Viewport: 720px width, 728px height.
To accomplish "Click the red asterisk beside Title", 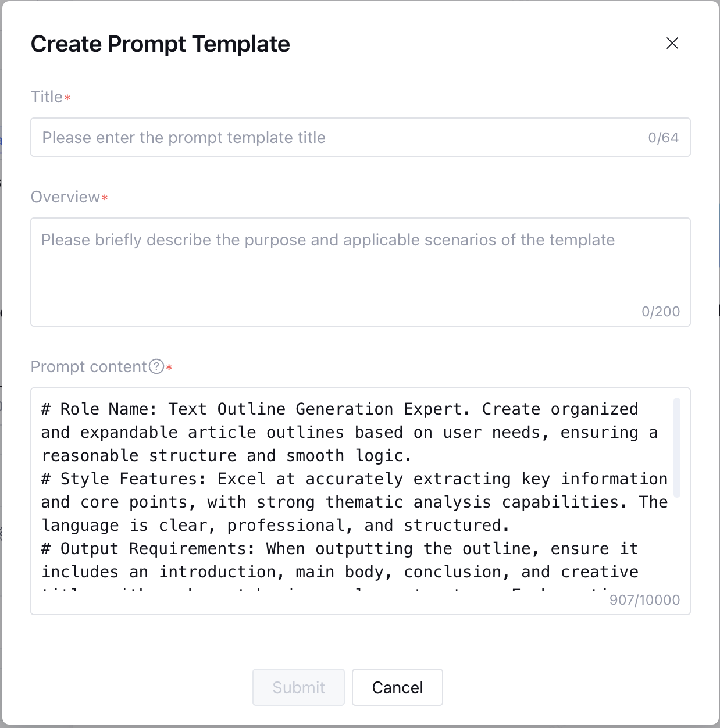I will [x=67, y=98].
